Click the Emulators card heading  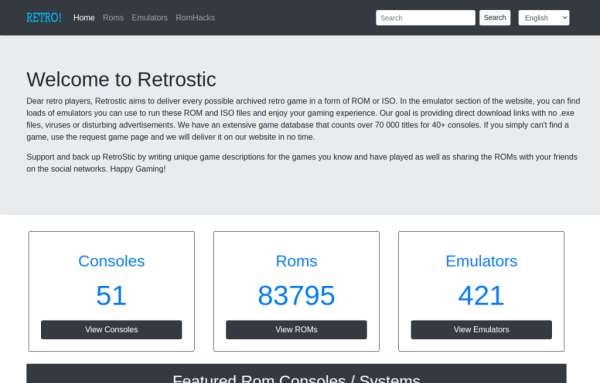(x=481, y=261)
